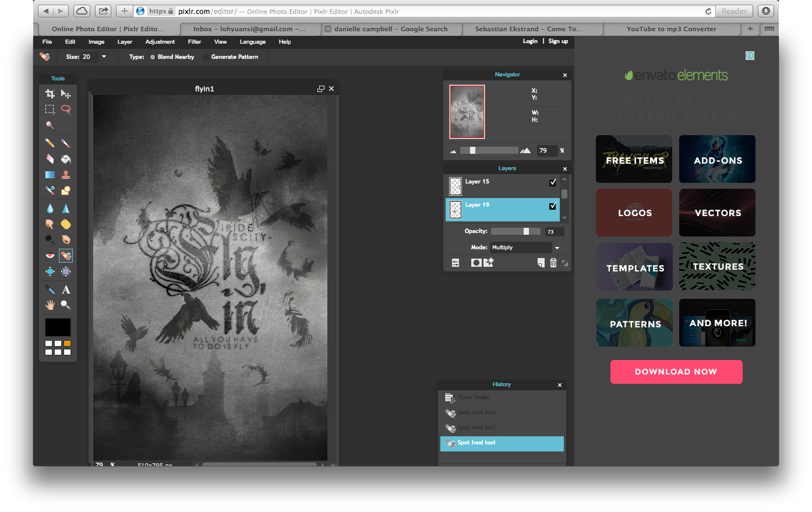Screen dimensions: 812x512
Task: Toggle layer settings in Layers panel
Action: [456, 263]
